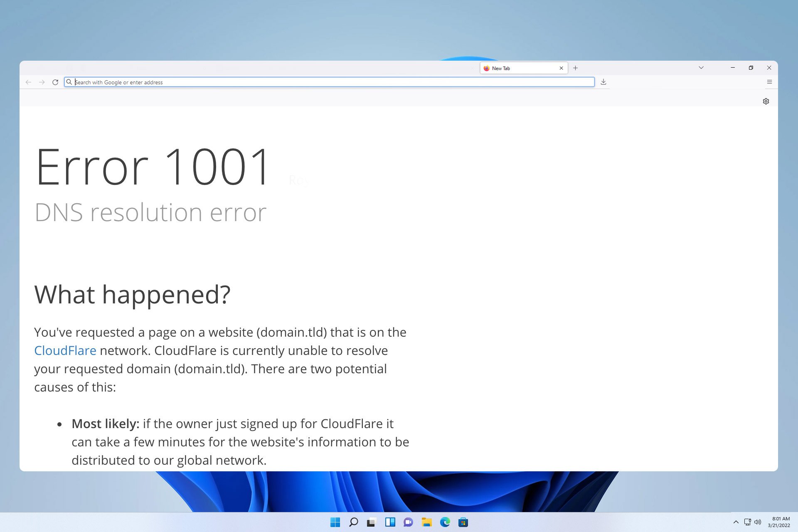Open File Explorer from the taskbar

(x=426, y=522)
